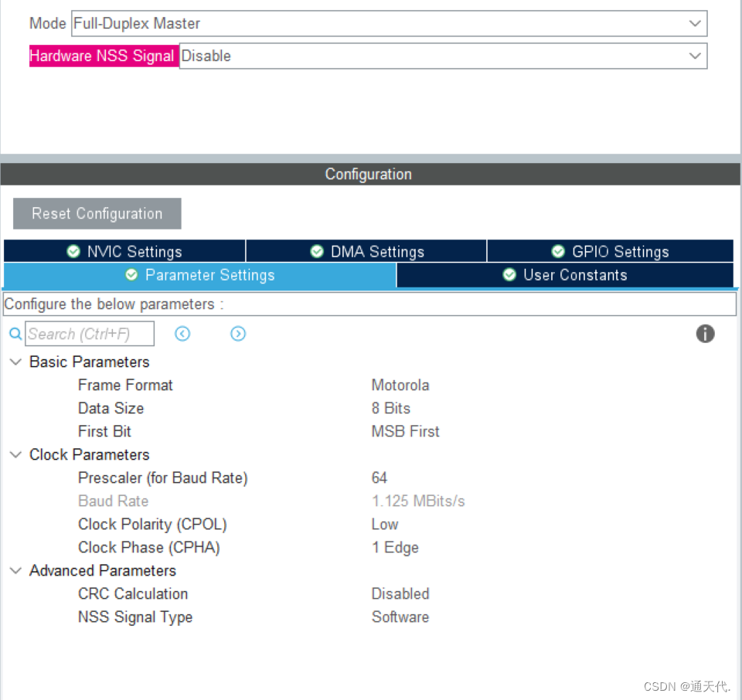Switch to the User Constants tab
742x700 pixels.
[x=565, y=275]
